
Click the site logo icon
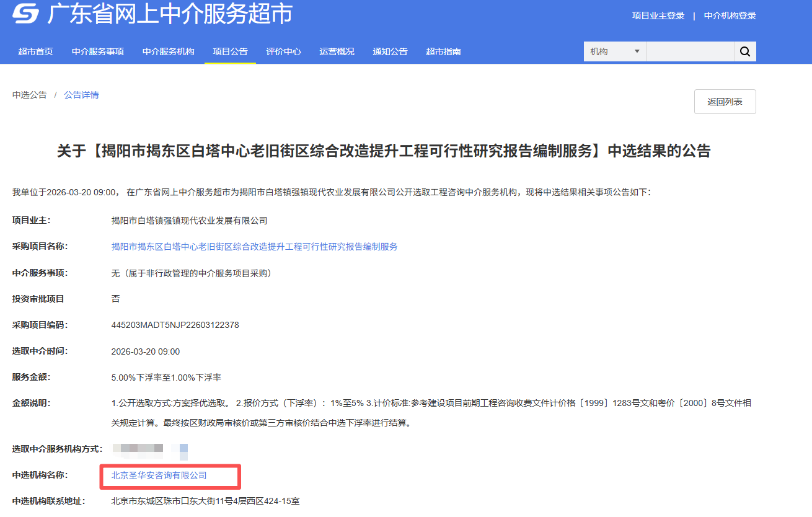click(x=25, y=14)
